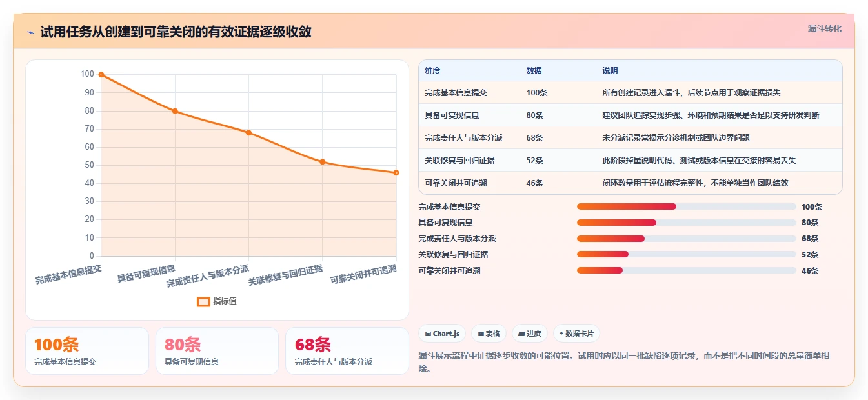Open the 68条 data card

coord(347,351)
